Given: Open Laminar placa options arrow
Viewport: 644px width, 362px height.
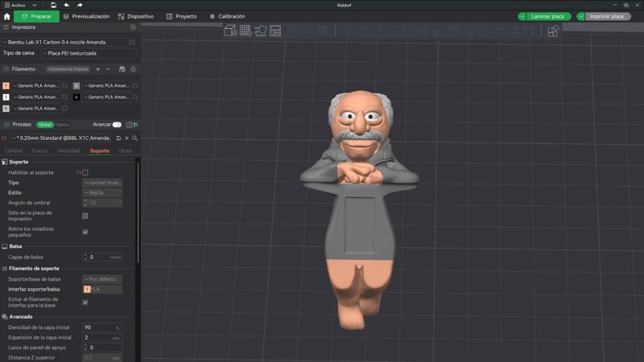Looking at the screenshot, I should 522,16.
